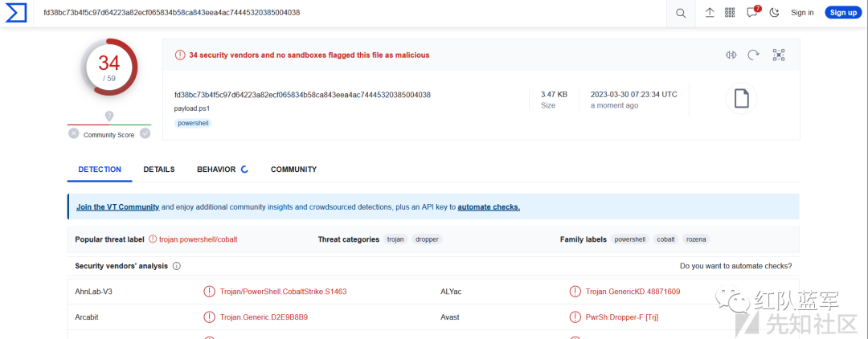Click the AhnLab-V3 detection result text
The image size is (868, 339).
284,292
